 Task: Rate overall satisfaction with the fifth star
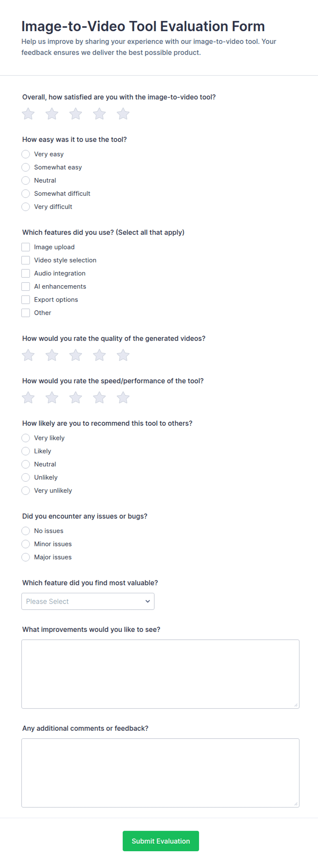[x=123, y=114]
